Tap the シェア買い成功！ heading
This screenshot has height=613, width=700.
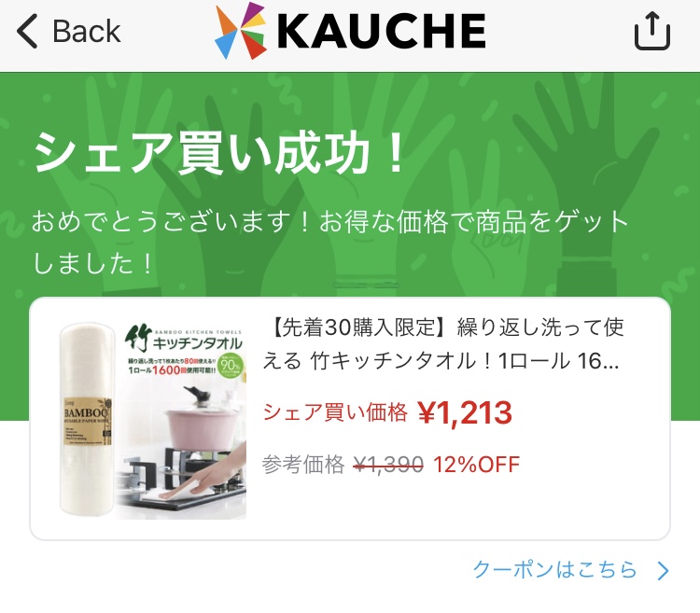[218, 153]
